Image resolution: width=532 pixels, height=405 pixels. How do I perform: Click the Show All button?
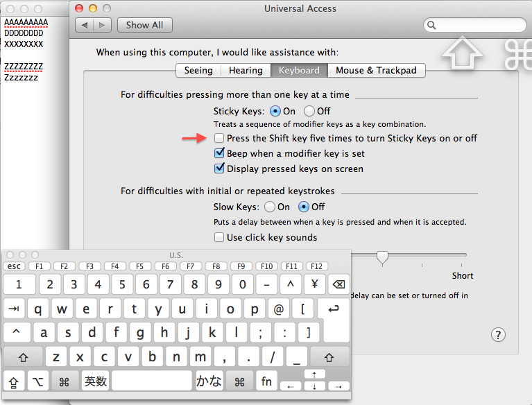tap(145, 25)
